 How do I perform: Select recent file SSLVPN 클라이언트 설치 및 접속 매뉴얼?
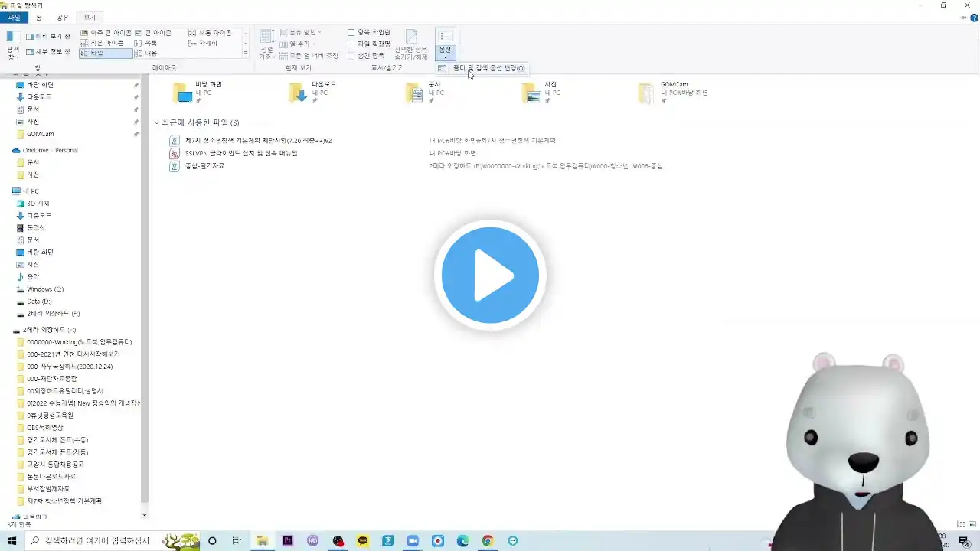coord(234,153)
